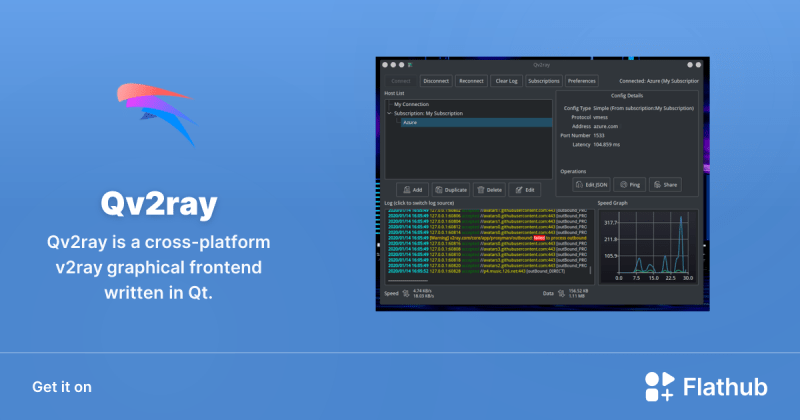The image size is (800, 420).
Task: Open the Edit JSON operation
Action: [591, 185]
